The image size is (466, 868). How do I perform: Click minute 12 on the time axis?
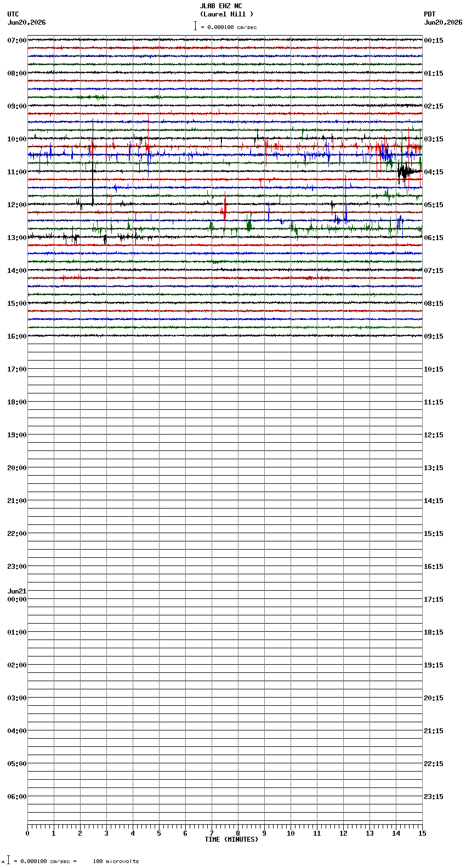point(343,833)
